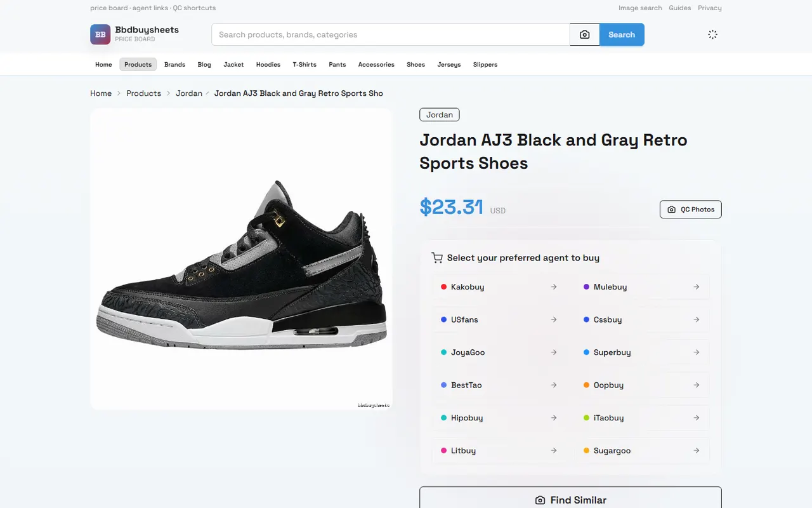The height and width of the screenshot is (508, 812).
Task: Open the Slippers category tab
Action: [x=485, y=65]
